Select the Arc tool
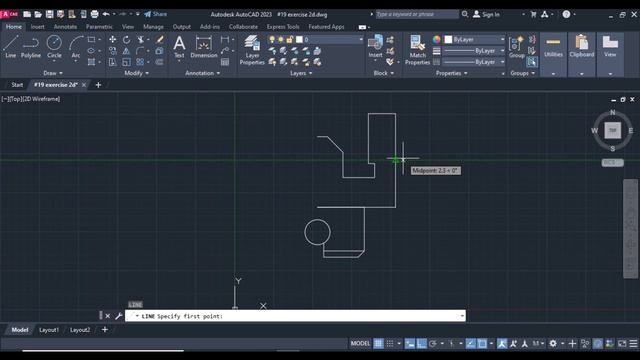This screenshot has width=640, height=360. 76,47
